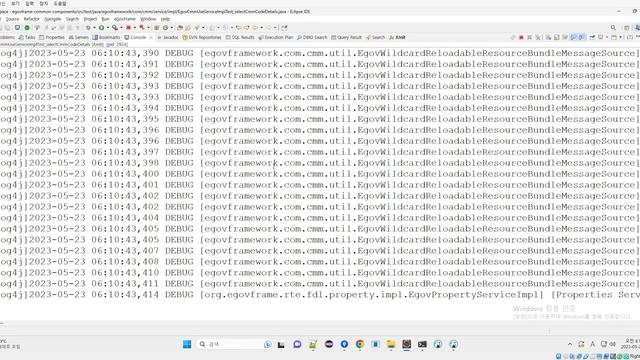The image size is (640, 360).
Task: Click the Eclipse toolbar search magnifier
Action: tap(613, 28)
